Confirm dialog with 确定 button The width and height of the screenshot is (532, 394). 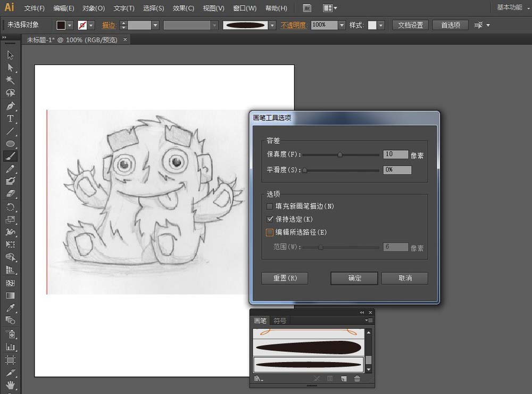[354, 278]
